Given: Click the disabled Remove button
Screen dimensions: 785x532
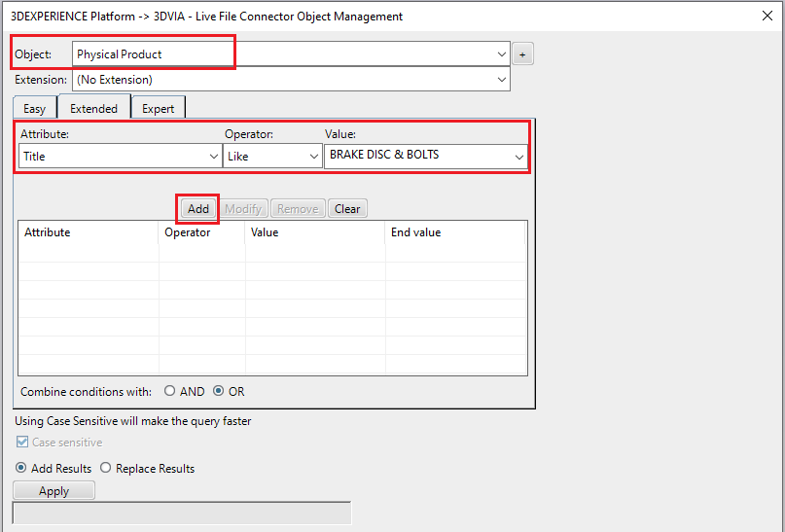Looking at the screenshot, I should [298, 209].
